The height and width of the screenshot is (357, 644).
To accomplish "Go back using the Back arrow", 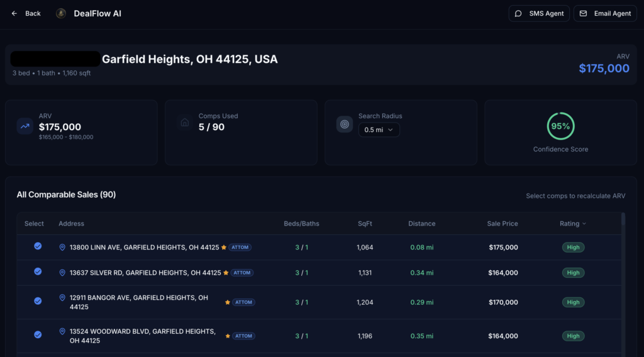I will [26, 13].
